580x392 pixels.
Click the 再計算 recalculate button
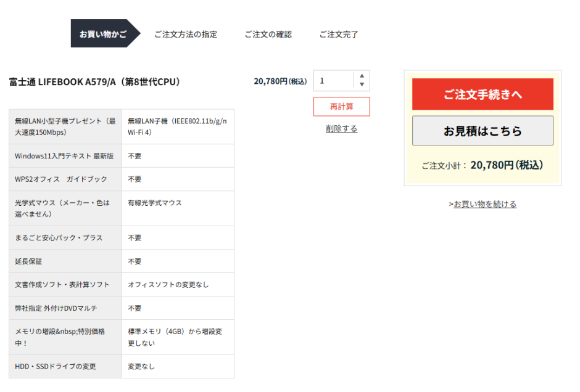click(x=341, y=107)
